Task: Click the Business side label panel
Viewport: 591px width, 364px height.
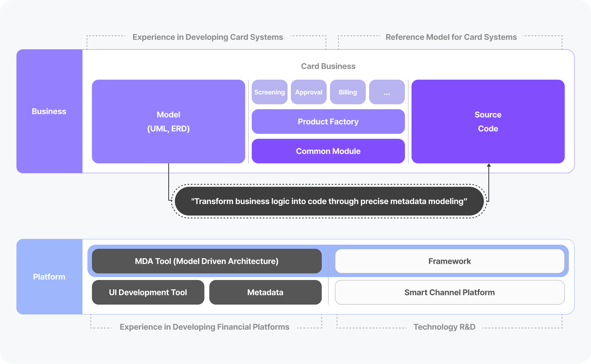Action: [x=49, y=111]
